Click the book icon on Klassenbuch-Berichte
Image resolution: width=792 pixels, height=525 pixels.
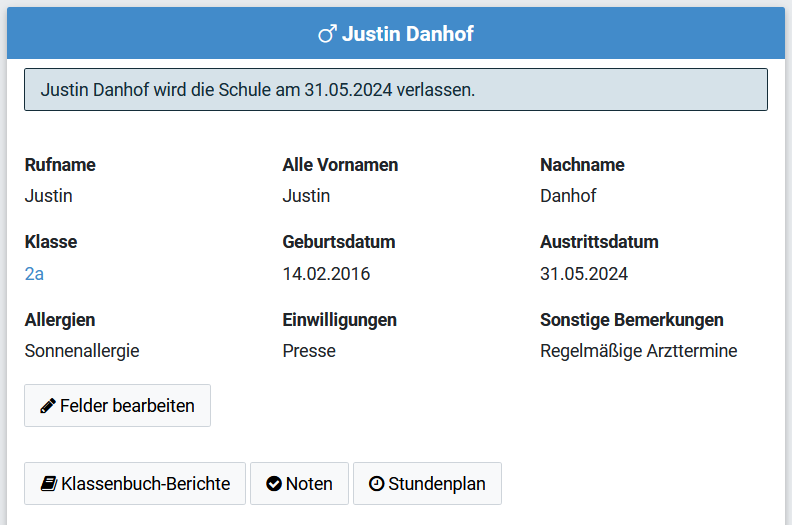click(48, 484)
